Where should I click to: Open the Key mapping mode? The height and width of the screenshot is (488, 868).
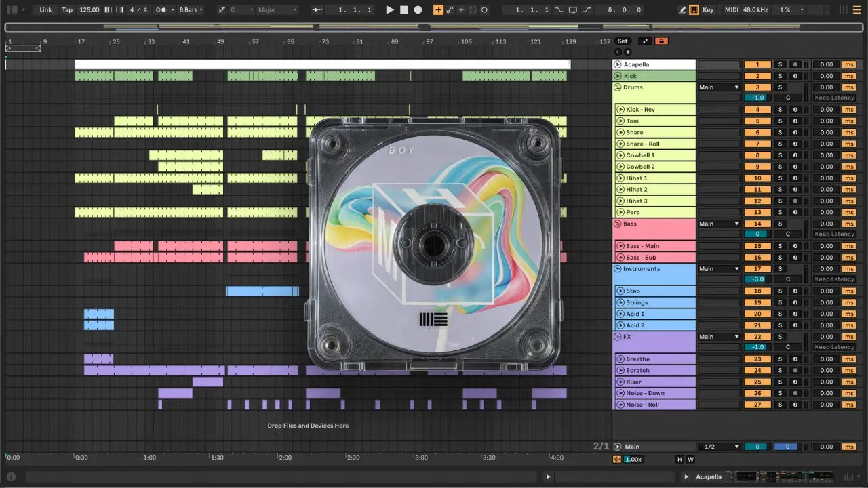708,10
